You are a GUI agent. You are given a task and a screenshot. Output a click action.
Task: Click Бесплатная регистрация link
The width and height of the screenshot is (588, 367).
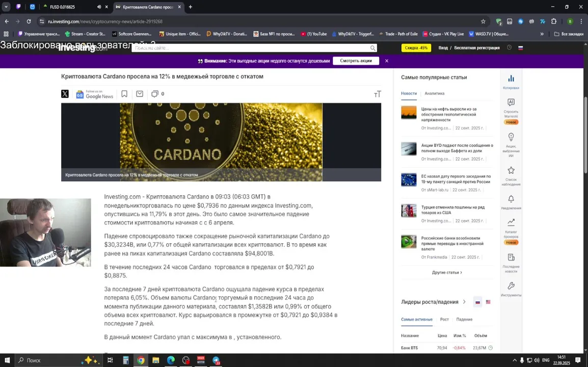pyautogui.click(x=476, y=48)
